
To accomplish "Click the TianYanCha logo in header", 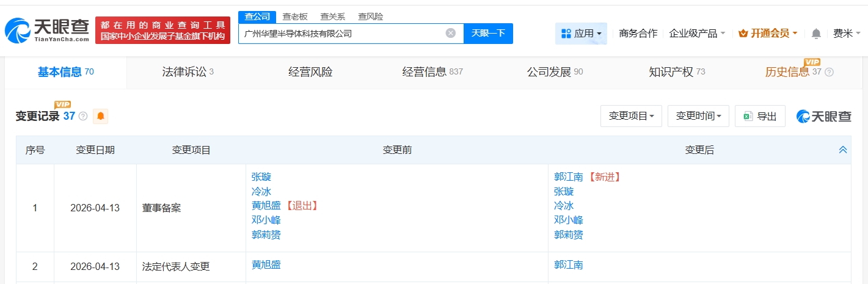I will 47,30.
